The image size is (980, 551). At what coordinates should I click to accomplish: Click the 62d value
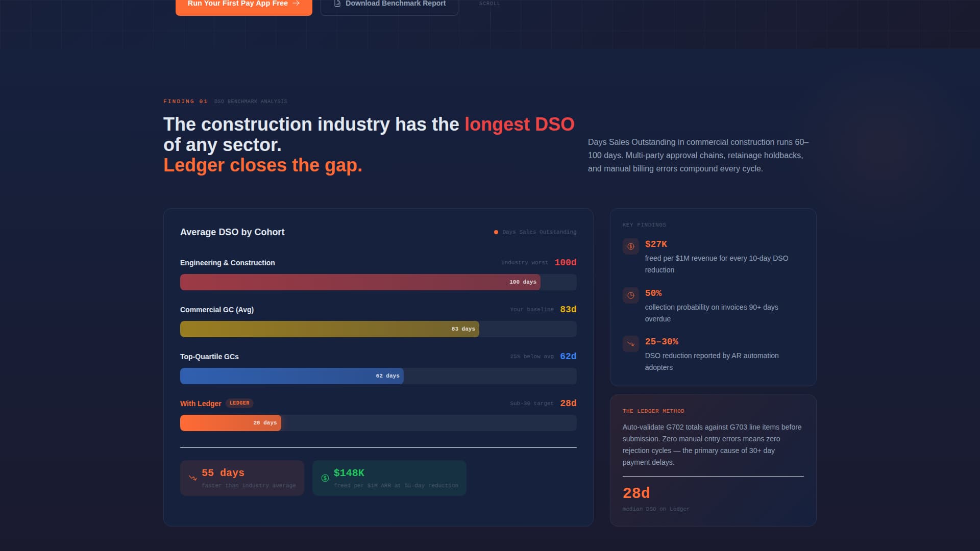point(568,356)
